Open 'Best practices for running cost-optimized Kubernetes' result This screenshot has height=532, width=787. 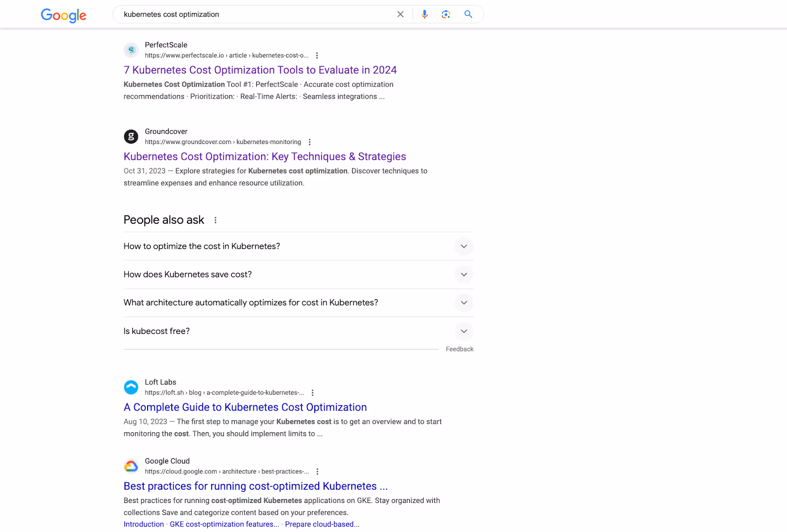256,486
